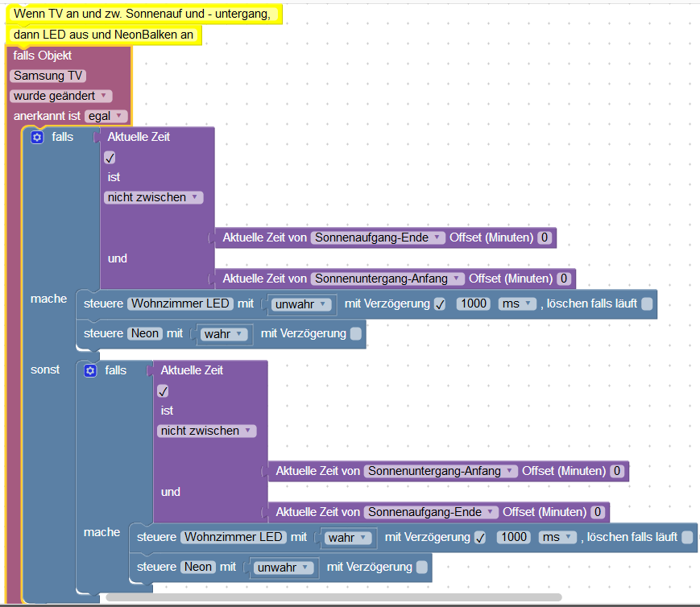This screenshot has width=700, height=607.
Task: Open the wurde geändert dropdown
Action: coord(60,96)
